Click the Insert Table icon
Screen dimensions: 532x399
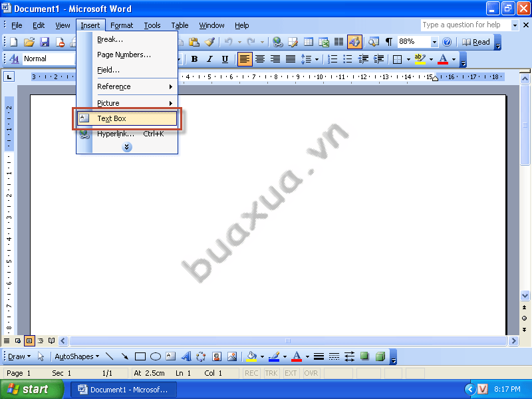tap(309, 42)
